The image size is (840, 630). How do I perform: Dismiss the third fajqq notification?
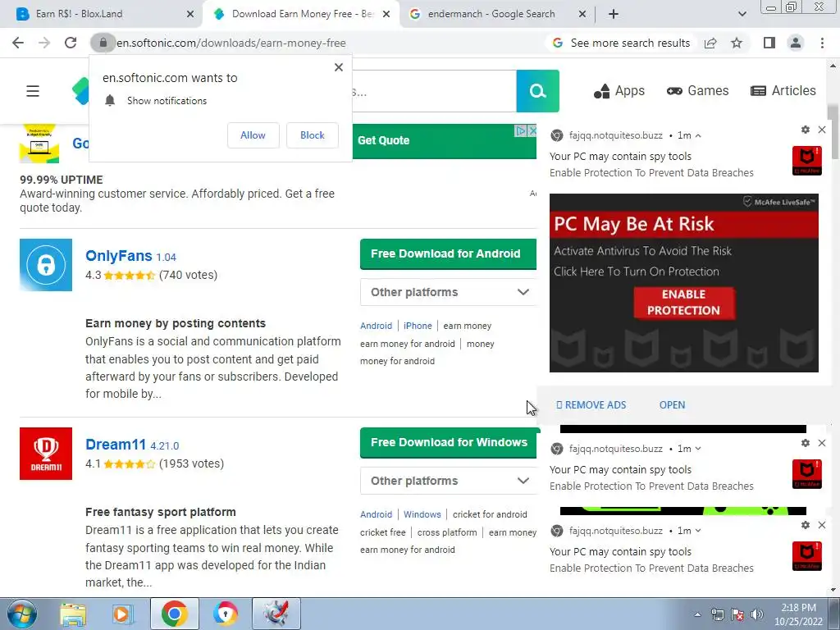tap(822, 525)
